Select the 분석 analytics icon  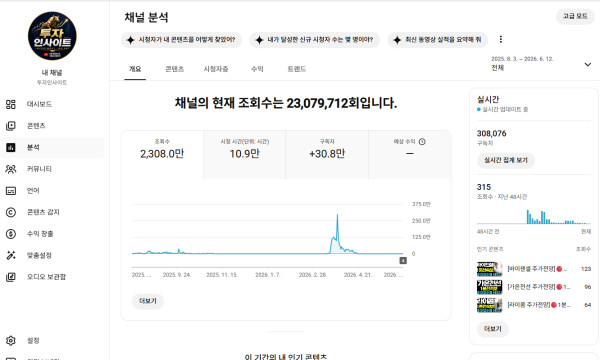(x=11, y=147)
